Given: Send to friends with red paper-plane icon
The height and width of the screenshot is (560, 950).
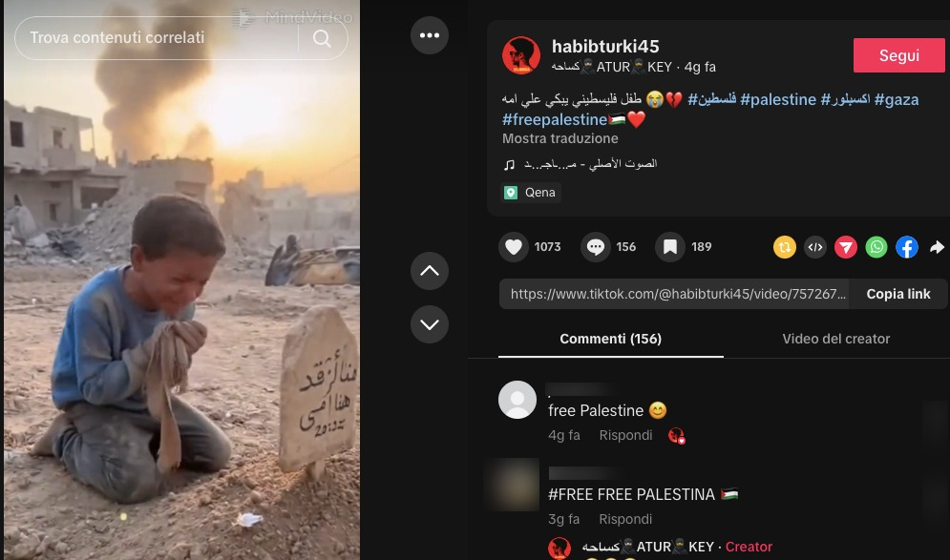Looking at the screenshot, I should (x=846, y=247).
